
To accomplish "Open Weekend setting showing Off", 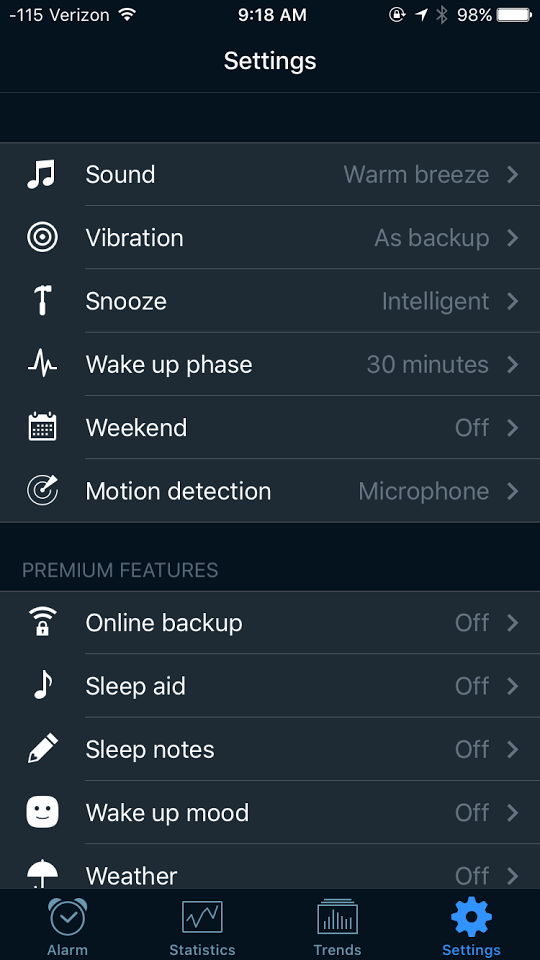I will (x=270, y=427).
